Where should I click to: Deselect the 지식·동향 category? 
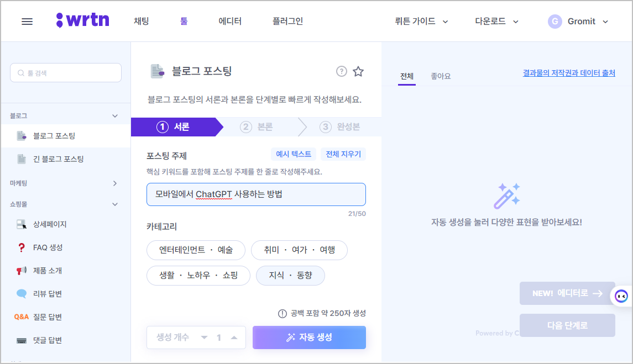coord(290,276)
